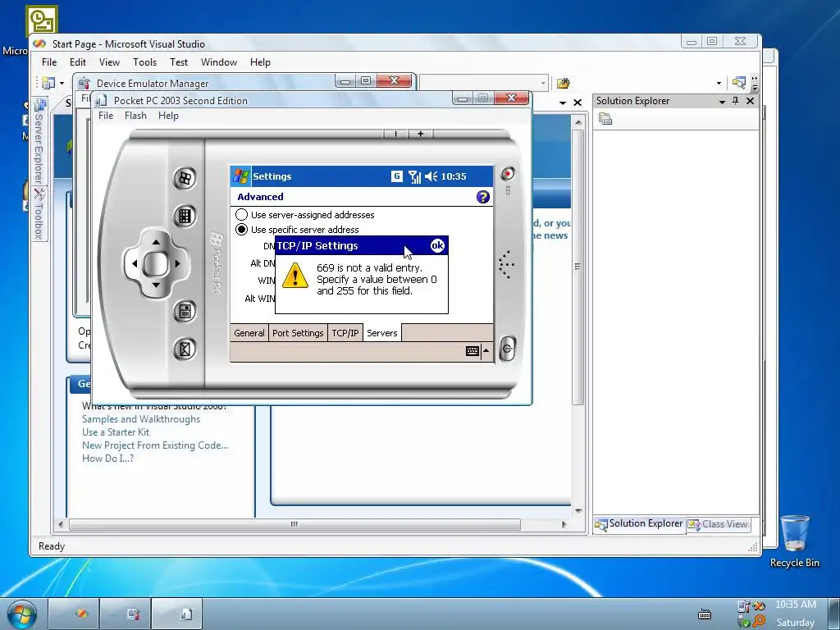
Task: Switch to the Class View tab
Action: (x=718, y=524)
